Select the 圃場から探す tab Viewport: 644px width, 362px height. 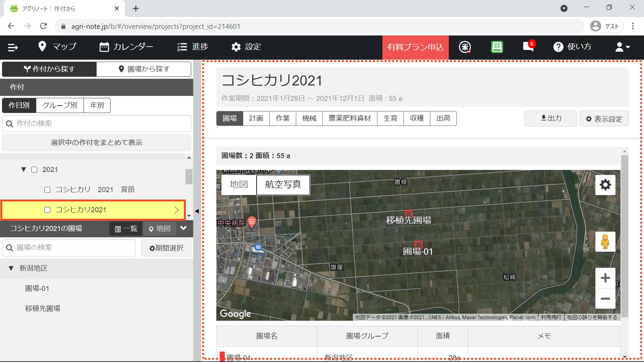click(144, 69)
